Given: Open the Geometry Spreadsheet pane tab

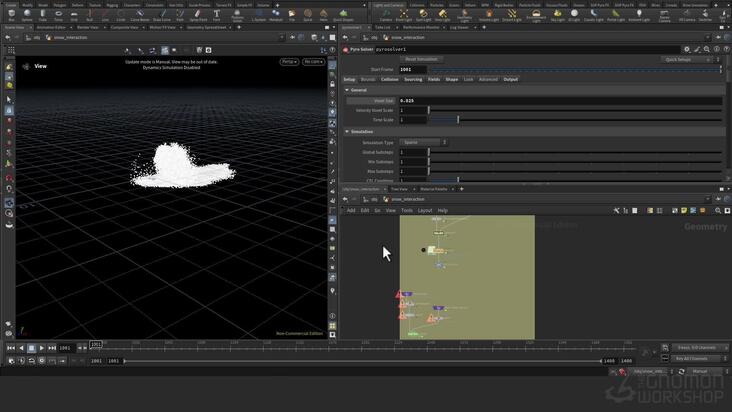Looking at the screenshot, I should [206, 28].
